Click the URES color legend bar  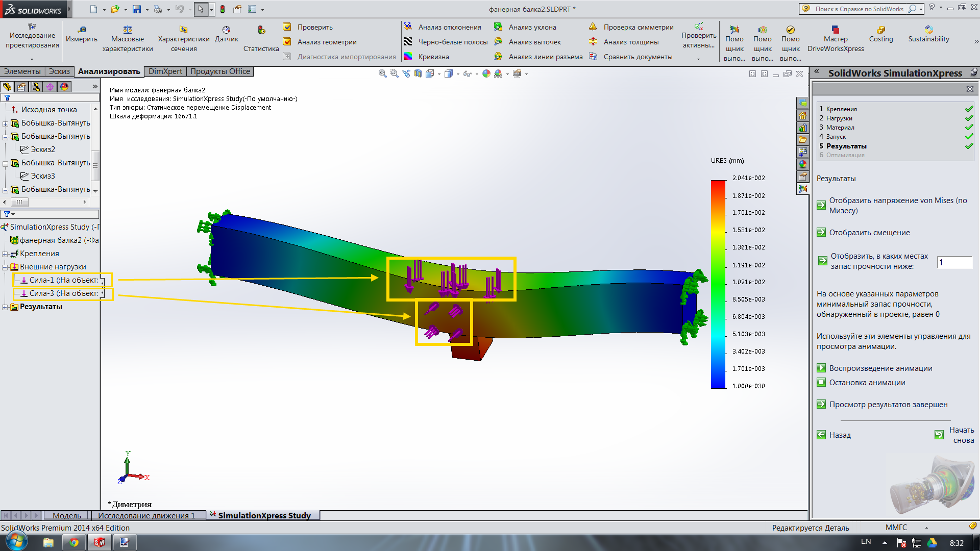coord(718,284)
